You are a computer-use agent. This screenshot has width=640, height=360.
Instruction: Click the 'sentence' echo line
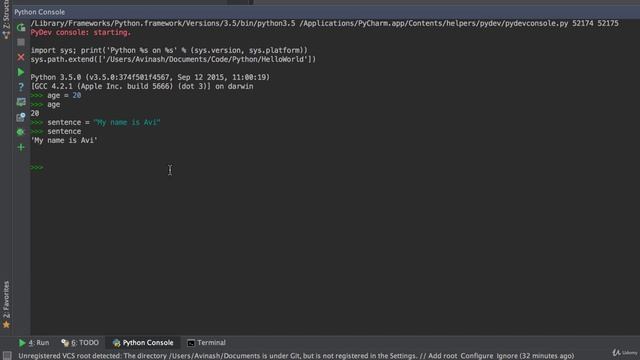pyautogui.click(x=64, y=131)
